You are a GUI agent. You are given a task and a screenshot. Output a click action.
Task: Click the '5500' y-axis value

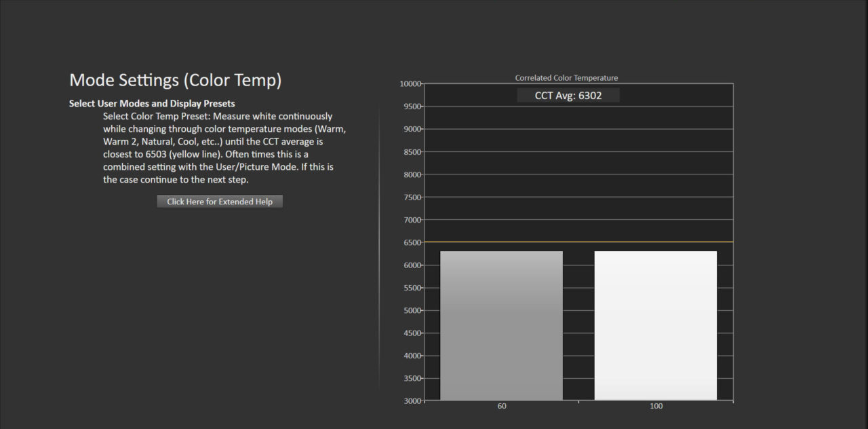[412, 288]
